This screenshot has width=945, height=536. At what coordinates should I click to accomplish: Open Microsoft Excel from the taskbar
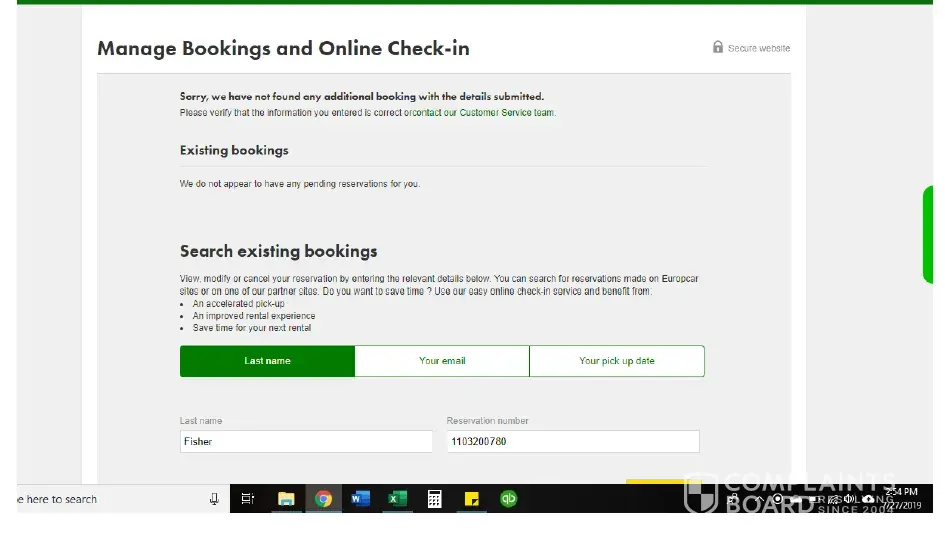click(x=397, y=499)
